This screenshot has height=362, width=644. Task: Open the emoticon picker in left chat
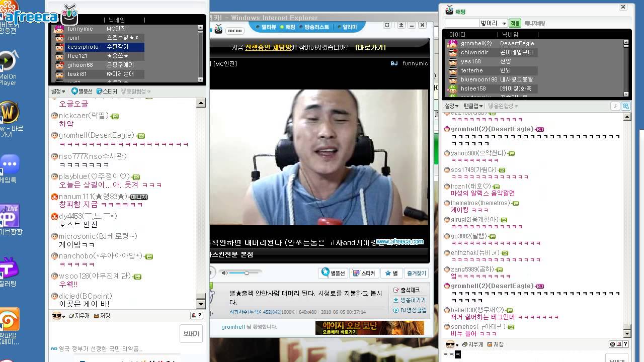(59, 316)
